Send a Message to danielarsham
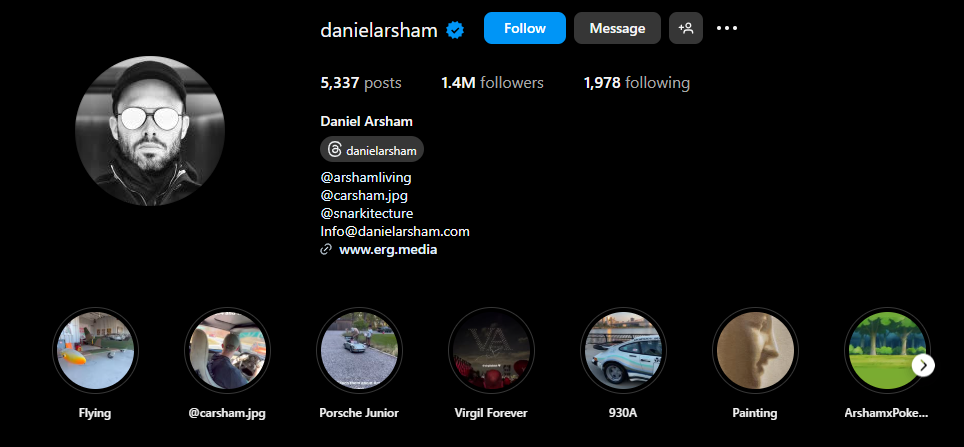 (x=617, y=28)
